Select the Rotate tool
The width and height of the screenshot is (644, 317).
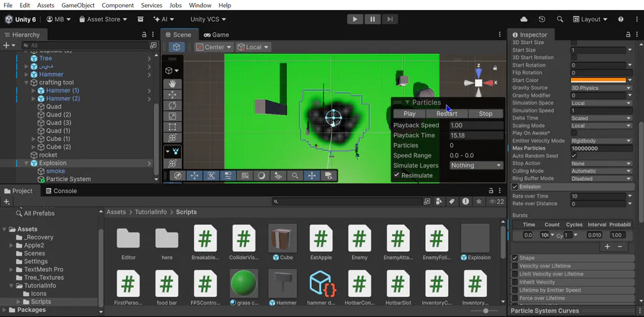tap(172, 105)
